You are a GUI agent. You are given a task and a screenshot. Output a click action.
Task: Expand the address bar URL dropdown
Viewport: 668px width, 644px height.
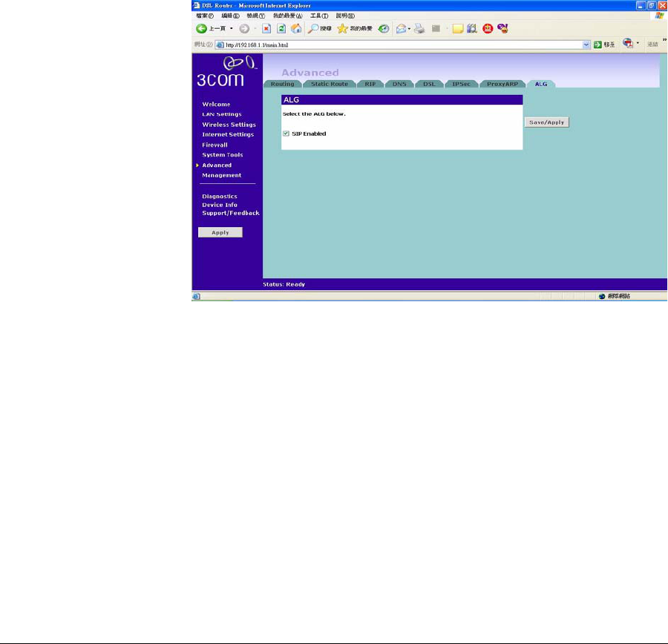point(586,45)
